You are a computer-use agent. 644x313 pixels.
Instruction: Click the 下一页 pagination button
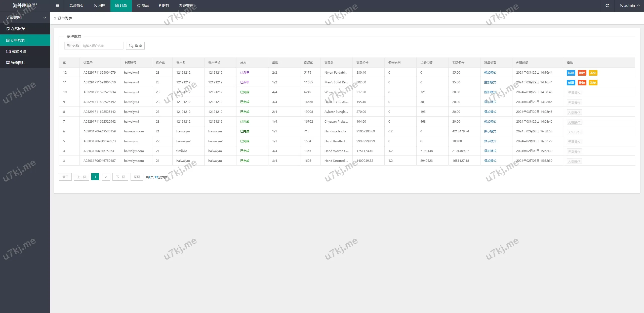(120, 177)
